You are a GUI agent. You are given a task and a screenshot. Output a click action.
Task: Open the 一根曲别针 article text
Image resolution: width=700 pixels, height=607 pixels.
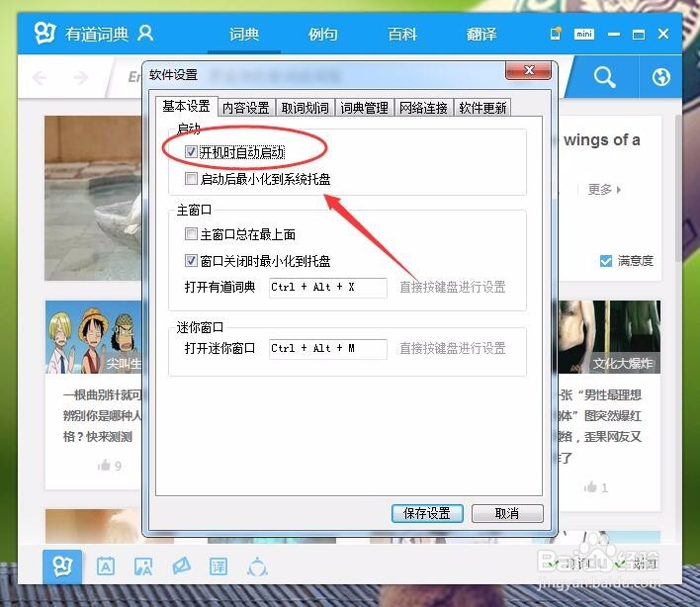click(x=102, y=416)
